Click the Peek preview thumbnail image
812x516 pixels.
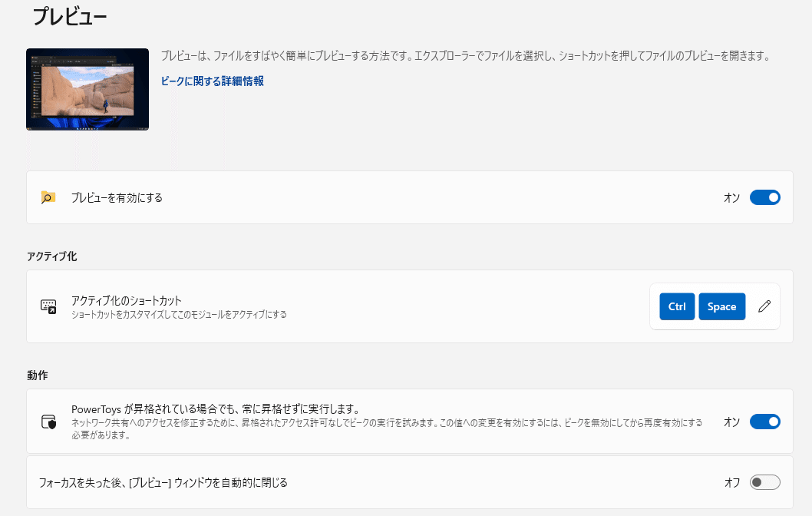point(87,89)
